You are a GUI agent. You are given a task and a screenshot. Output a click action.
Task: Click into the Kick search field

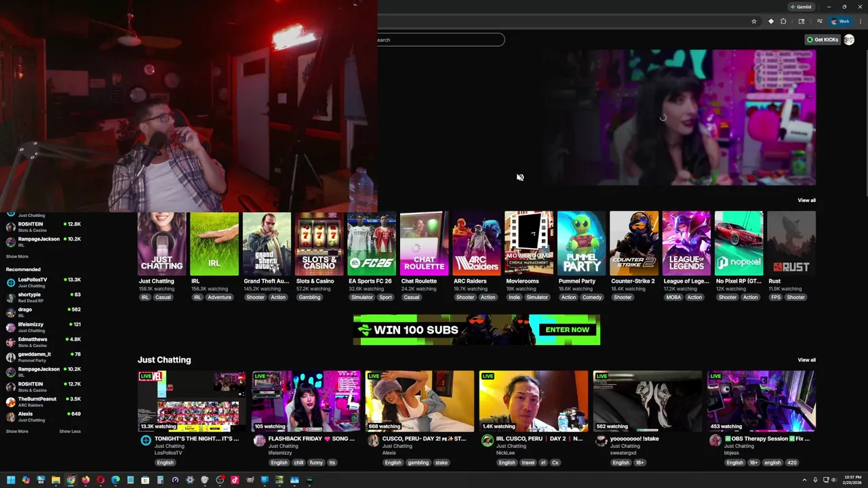click(x=441, y=39)
